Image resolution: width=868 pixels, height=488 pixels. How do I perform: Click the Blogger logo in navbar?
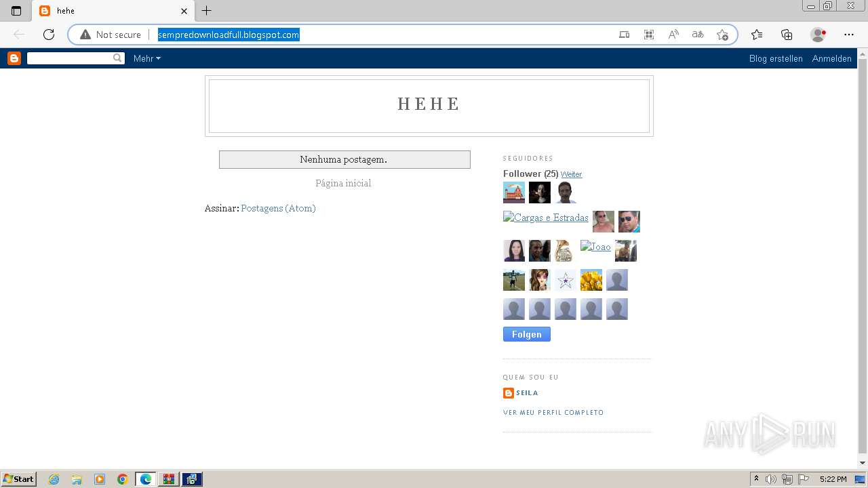14,58
